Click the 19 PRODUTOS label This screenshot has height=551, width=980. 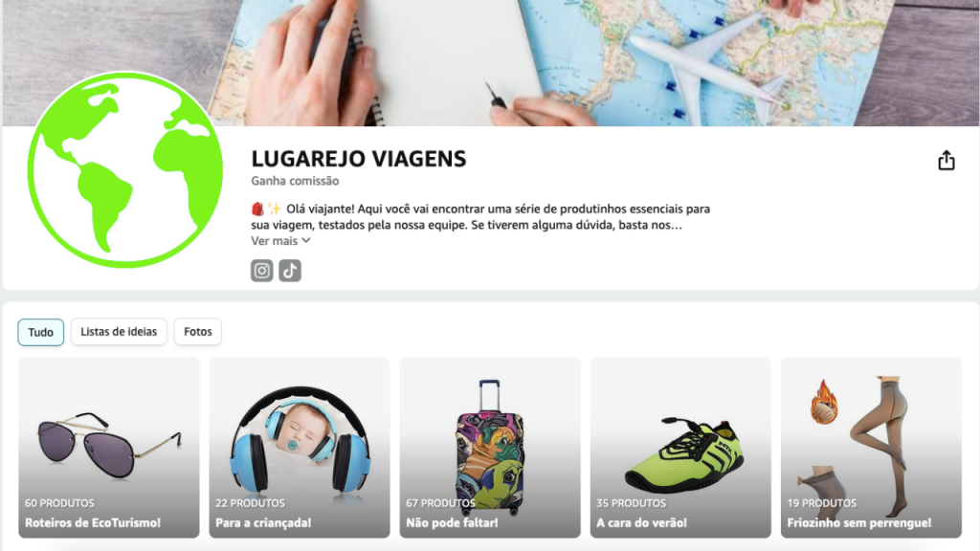point(822,503)
